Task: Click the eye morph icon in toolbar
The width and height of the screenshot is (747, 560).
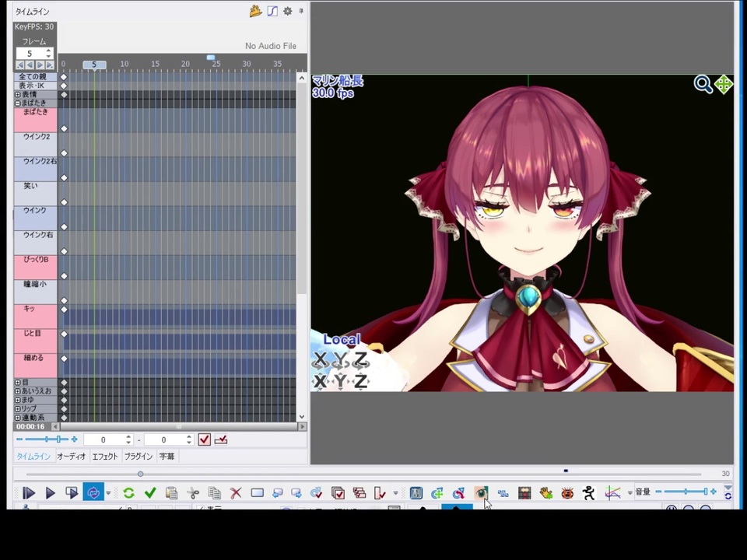Action: point(481,493)
